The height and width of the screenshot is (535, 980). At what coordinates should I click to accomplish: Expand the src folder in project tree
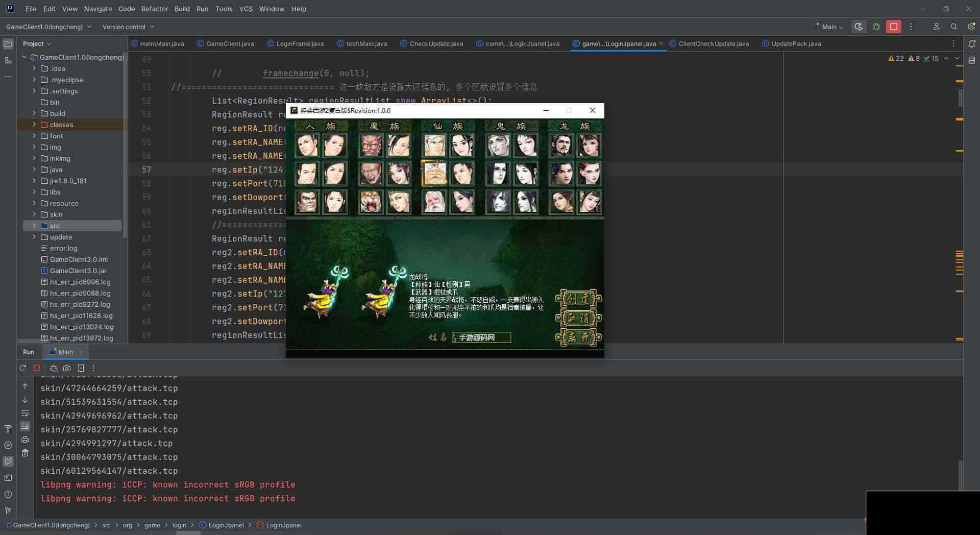(34, 226)
